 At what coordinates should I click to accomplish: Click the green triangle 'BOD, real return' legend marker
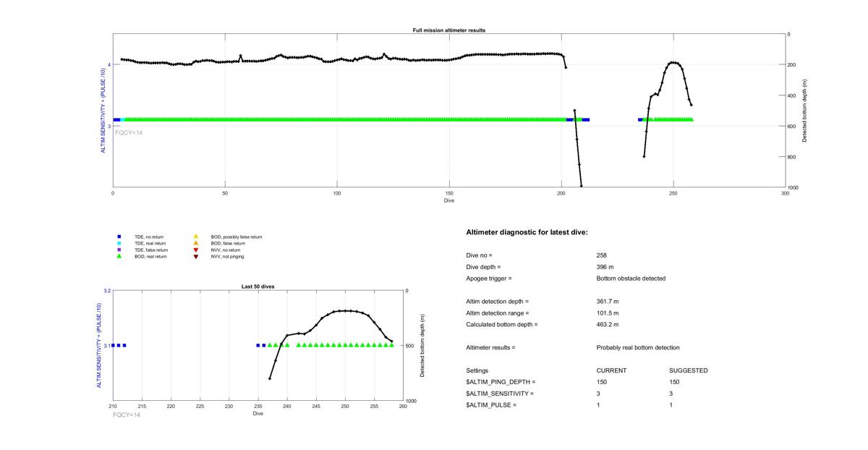click(x=119, y=256)
